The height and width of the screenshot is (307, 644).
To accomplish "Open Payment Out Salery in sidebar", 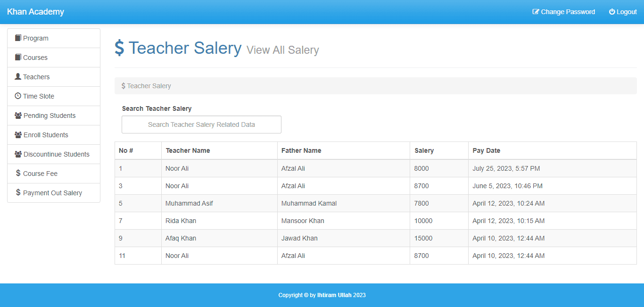I will tap(52, 193).
